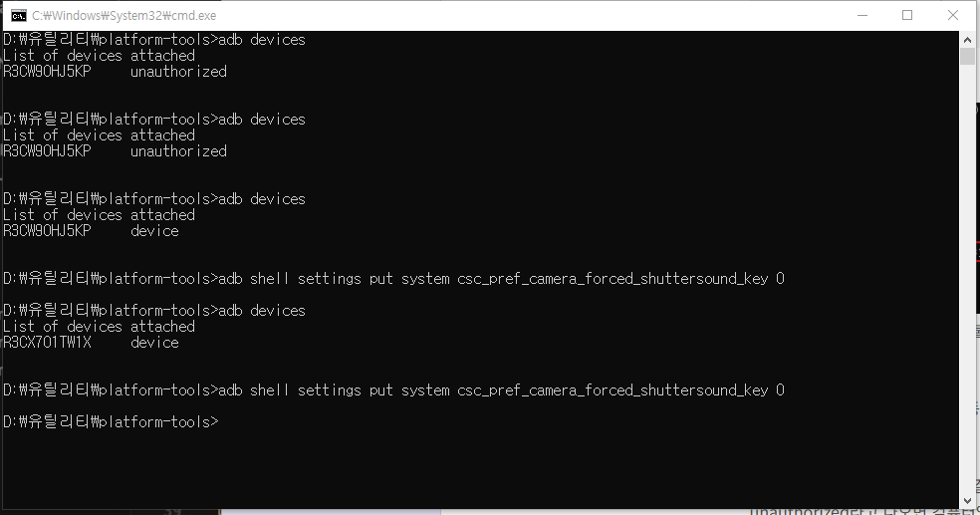Click the device serial R3CX701TW1X
Screen dimensions: 980x515
pos(47,343)
